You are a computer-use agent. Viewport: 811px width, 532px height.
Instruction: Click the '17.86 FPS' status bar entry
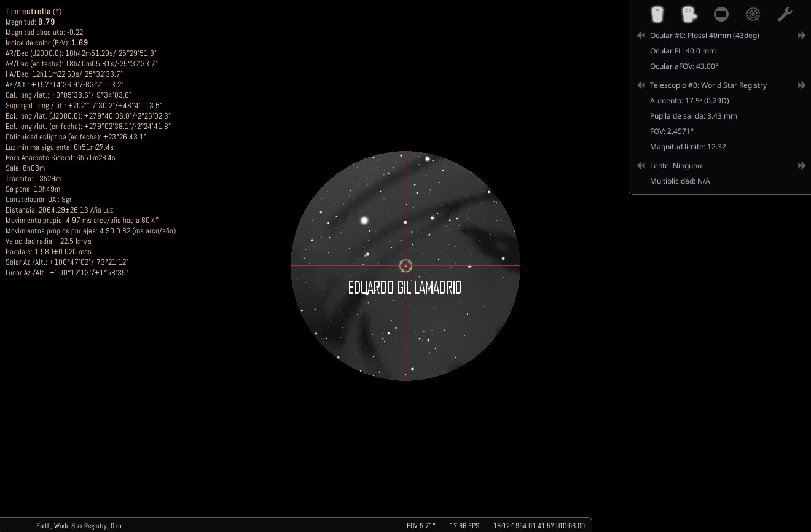click(464, 526)
